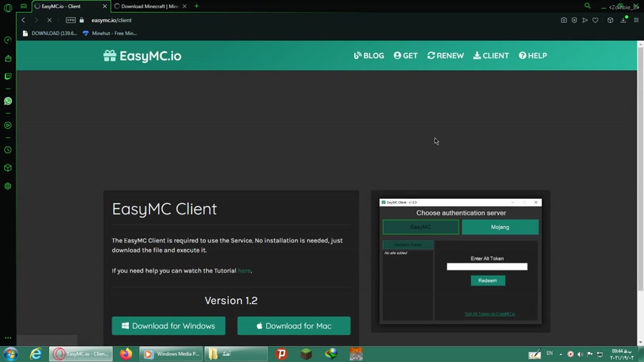644x362 pixels.
Task: Open the CLIENT menu in site navigation
Action: (491, 56)
